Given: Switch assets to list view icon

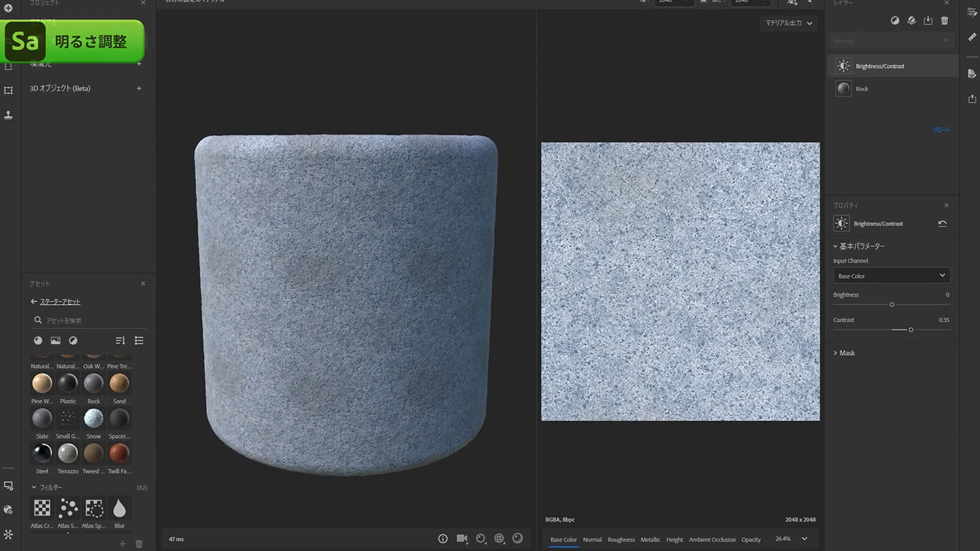Looking at the screenshot, I should coord(139,340).
